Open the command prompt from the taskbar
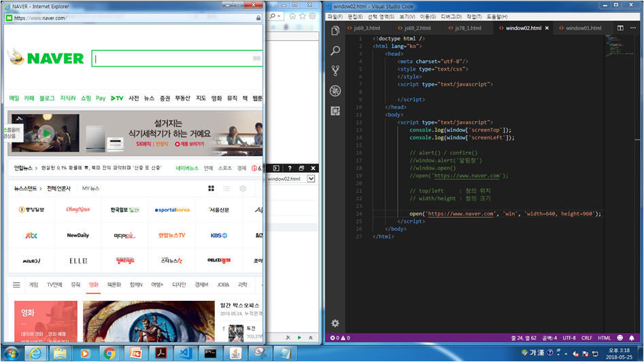 [x=210, y=353]
